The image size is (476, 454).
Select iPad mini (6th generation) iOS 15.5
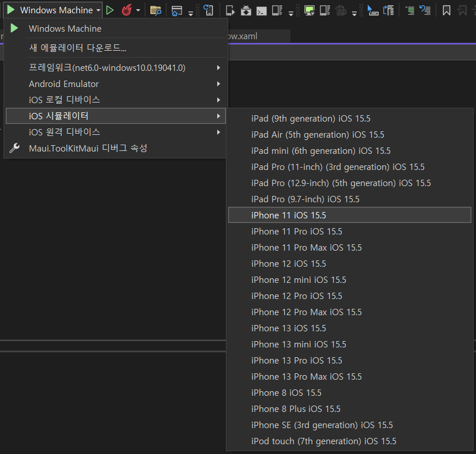[349, 150]
